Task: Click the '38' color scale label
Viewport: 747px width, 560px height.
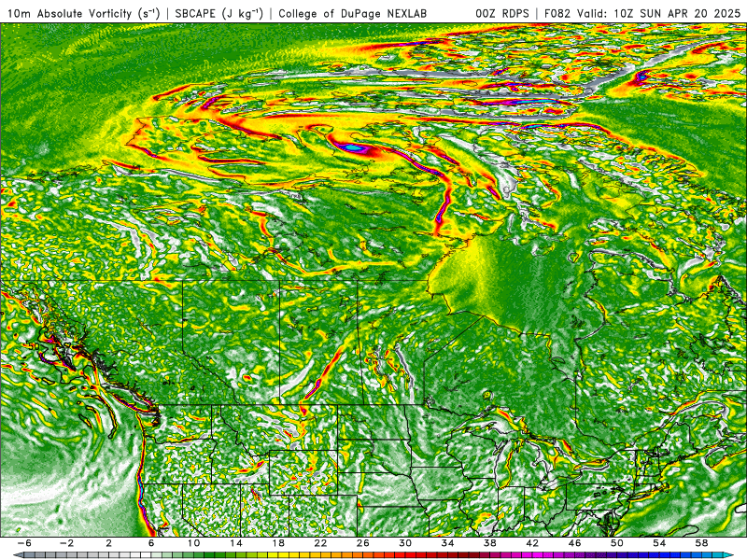Action: [489, 543]
